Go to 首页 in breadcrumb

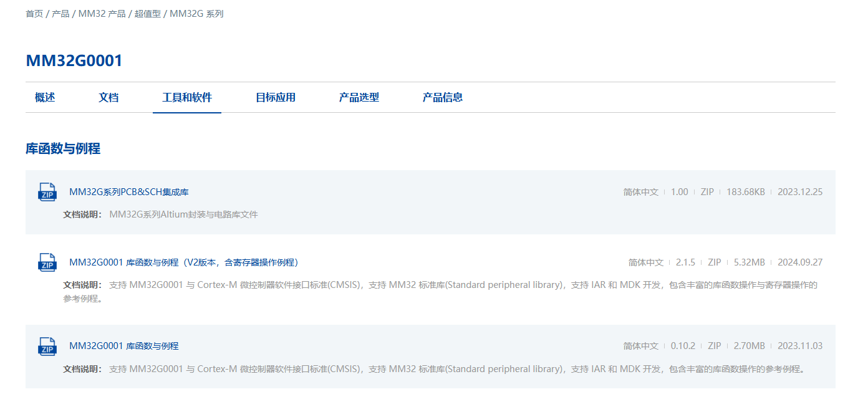[x=34, y=14]
